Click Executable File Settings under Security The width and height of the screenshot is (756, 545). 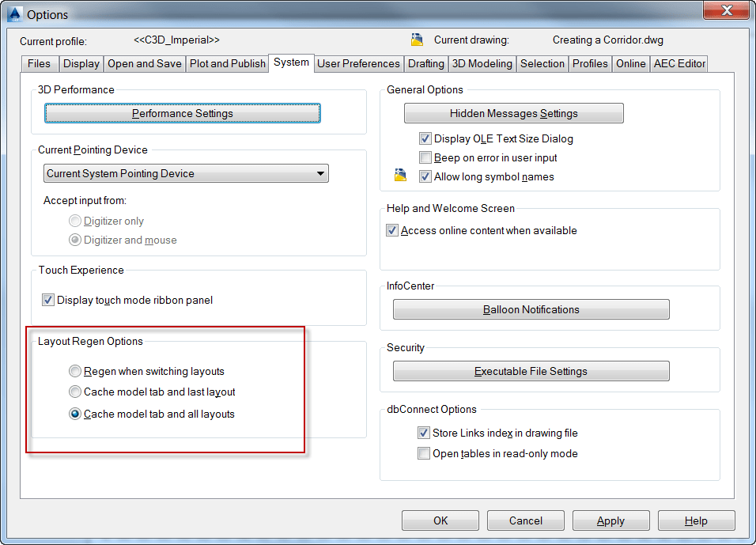[531, 370]
